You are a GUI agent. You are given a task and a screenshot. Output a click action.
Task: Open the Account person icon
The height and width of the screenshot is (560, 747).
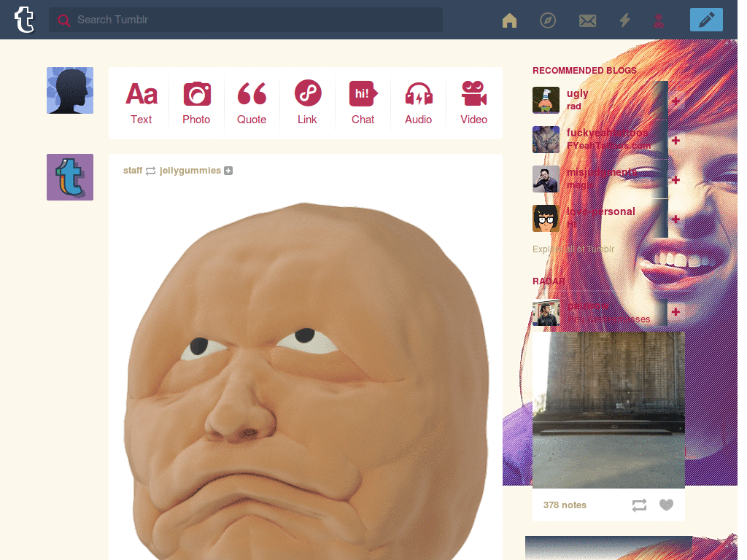659,20
